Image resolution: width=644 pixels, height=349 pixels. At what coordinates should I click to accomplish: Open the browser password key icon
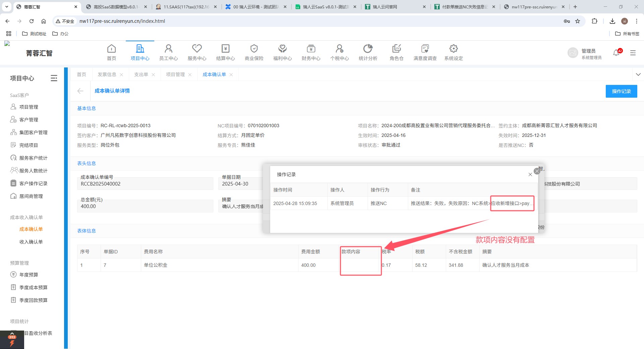[x=567, y=21]
